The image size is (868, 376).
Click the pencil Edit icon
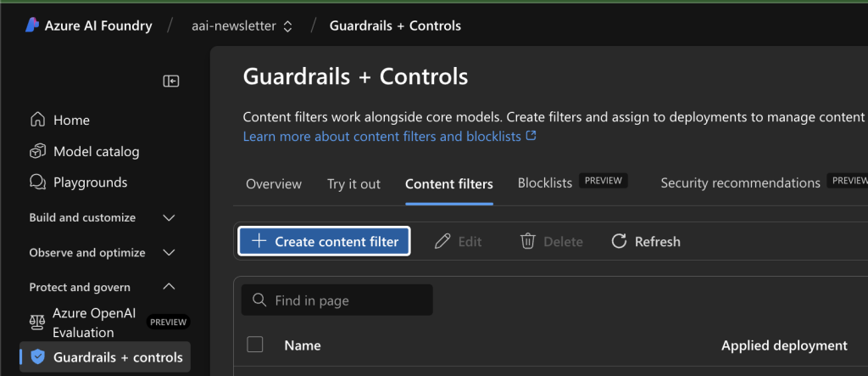click(x=442, y=241)
